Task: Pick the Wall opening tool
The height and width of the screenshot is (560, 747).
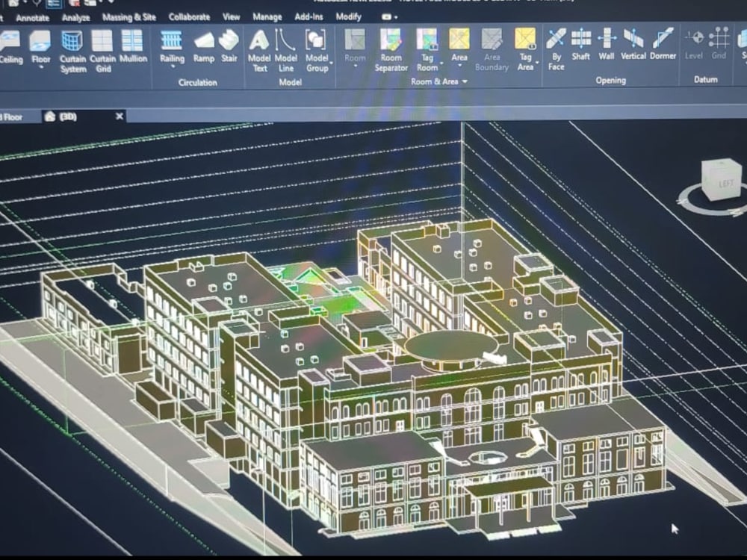Action: click(x=606, y=45)
